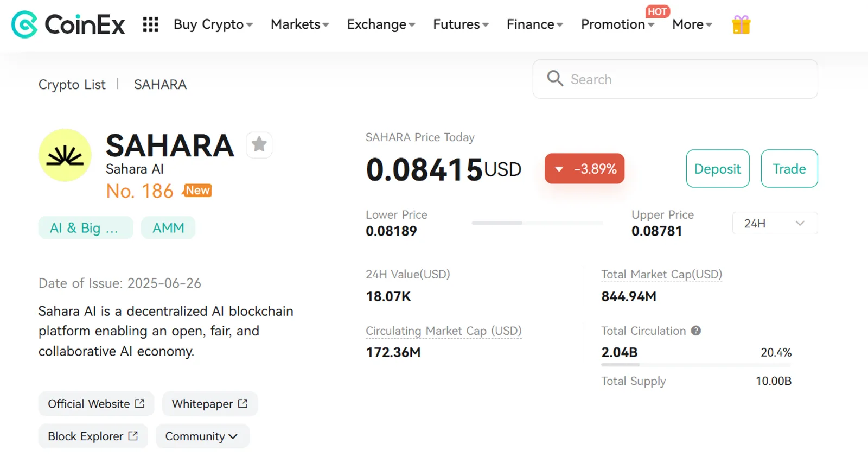Open the Exchange dropdown menu
Screen dimensions: 868x469
pos(381,24)
